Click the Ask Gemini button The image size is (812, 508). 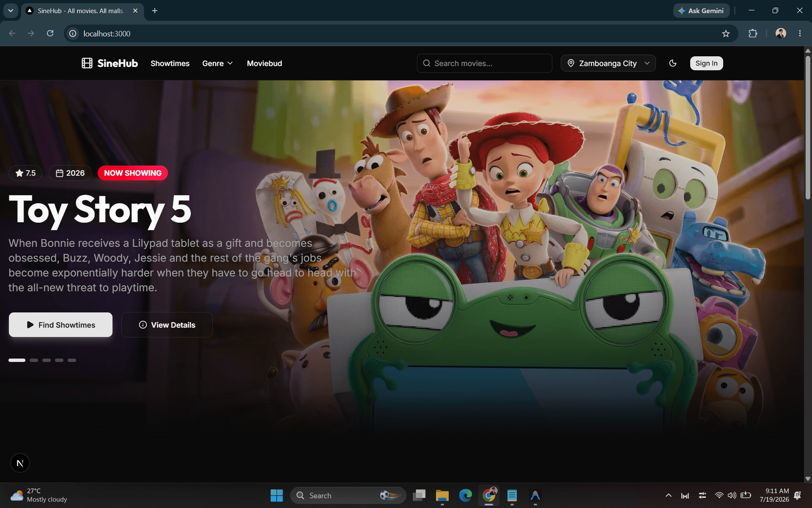[701, 11]
